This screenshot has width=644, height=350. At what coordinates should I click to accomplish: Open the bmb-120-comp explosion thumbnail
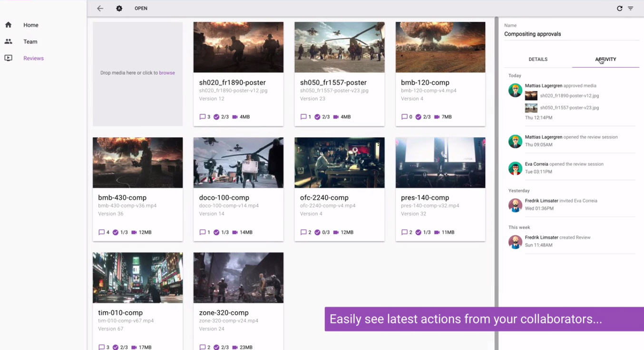pyautogui.click(x=440, y=47)
